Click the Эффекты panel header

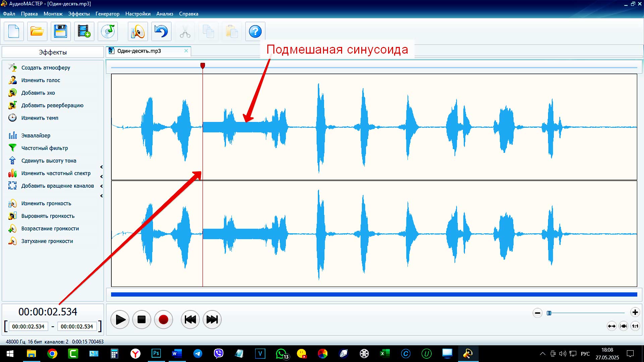[x=53, y=52]
